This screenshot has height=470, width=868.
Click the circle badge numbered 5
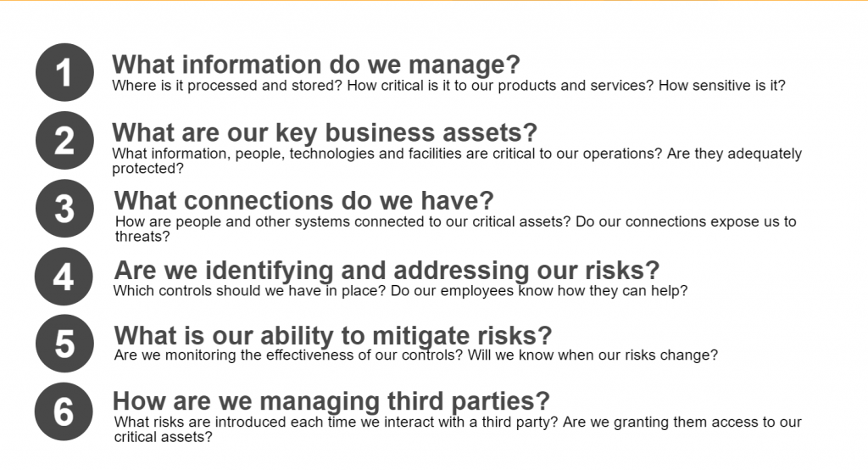pos(64,344)
